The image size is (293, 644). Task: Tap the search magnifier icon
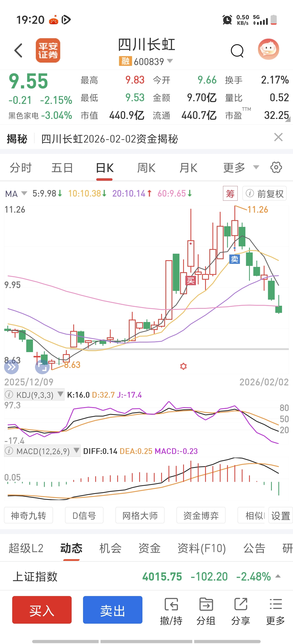pos(237,51)
